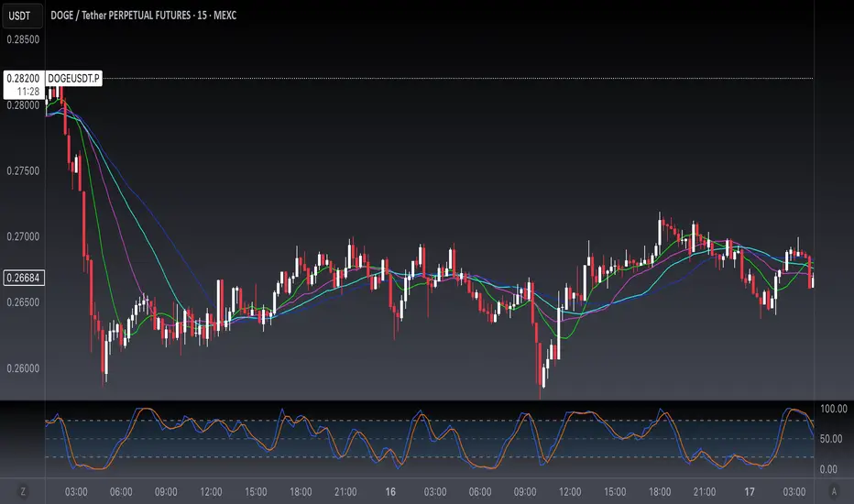Click the 0.27000 price axis label
The width and height of the screenshot is (854, 504).
23,236
